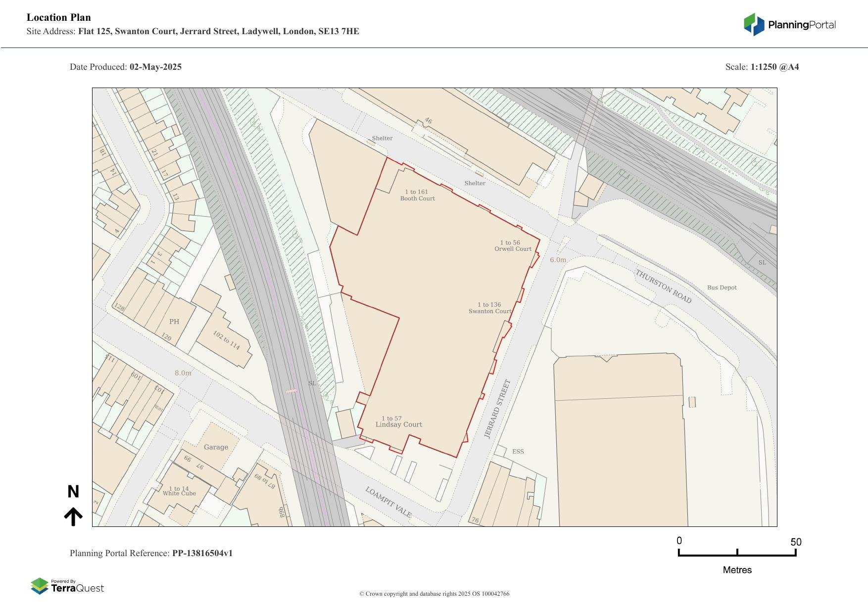Click the Bus Depot label
The image size is (868, 614).
722,287
